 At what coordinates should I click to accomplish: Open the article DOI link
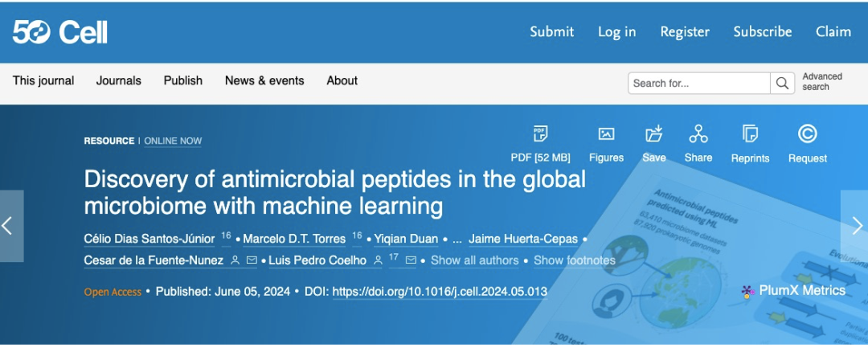440,291
